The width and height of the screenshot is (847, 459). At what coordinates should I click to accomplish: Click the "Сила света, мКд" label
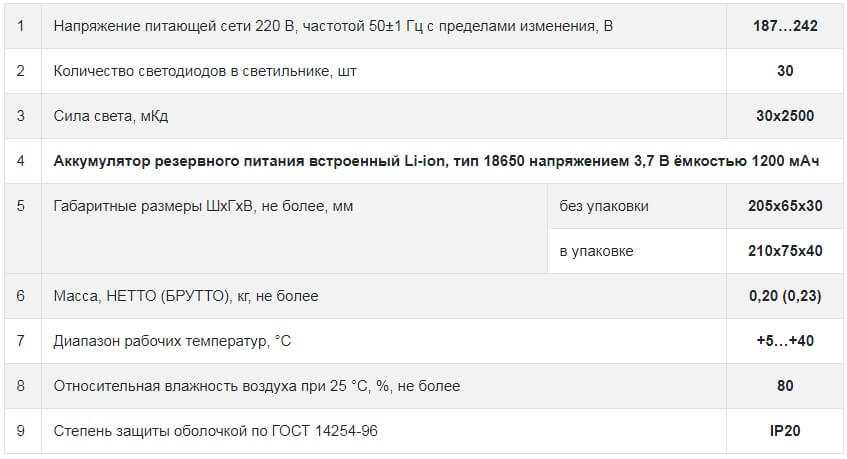pos(111,116)
